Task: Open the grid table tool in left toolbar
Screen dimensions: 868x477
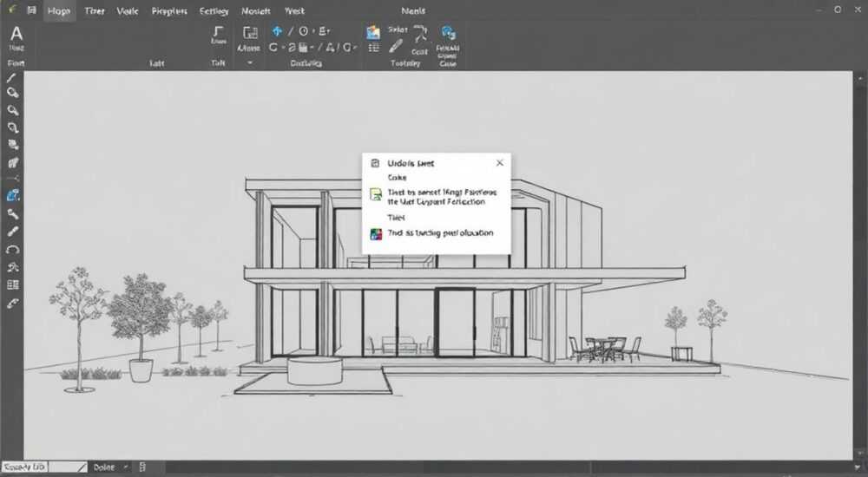Action: pyautogui.click(x=12, y=285)
